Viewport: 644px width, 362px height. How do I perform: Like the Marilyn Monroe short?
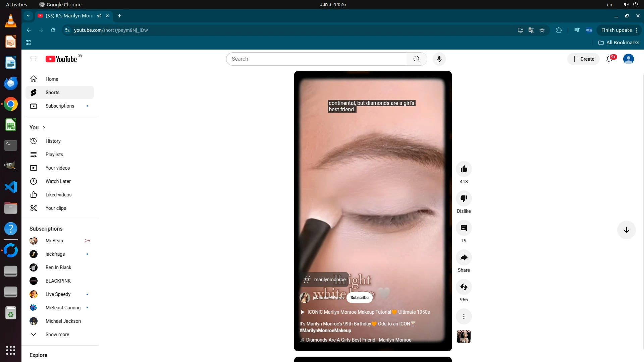pyautogui.click(x=464, y=169)
